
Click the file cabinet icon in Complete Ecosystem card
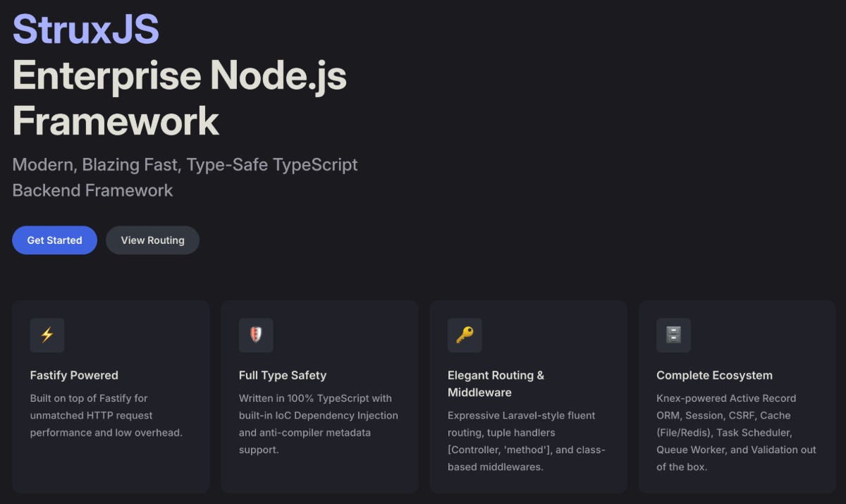[x=673, y=335]
